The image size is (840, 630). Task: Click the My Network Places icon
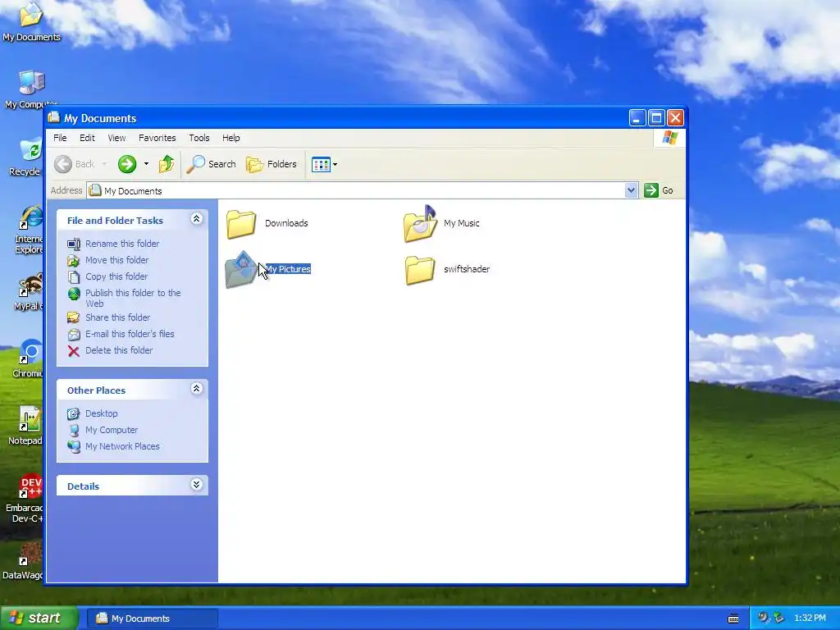pos(73,446)
